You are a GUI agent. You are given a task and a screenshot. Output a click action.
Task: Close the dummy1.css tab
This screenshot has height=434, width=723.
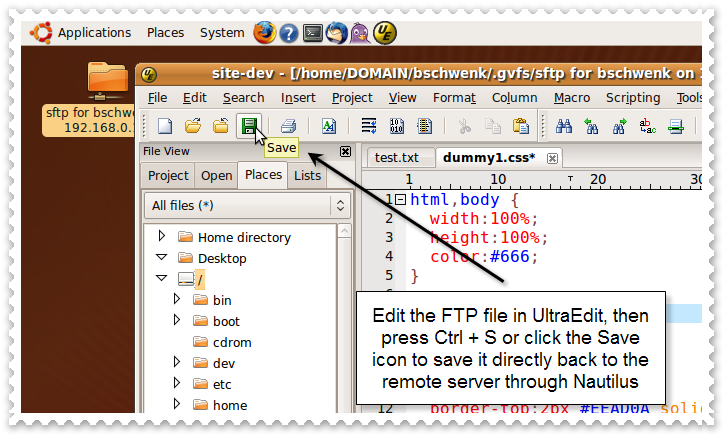tap(552, 158)
